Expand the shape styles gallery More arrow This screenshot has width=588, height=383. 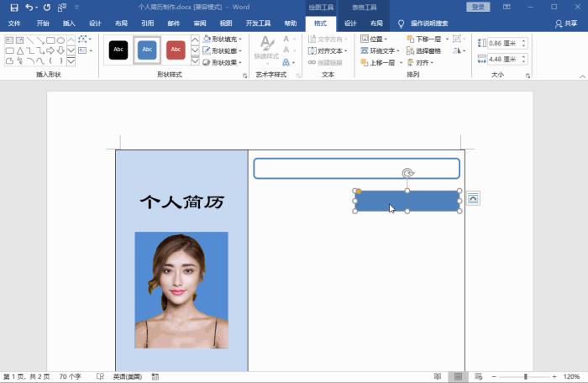tap(195, 62)
